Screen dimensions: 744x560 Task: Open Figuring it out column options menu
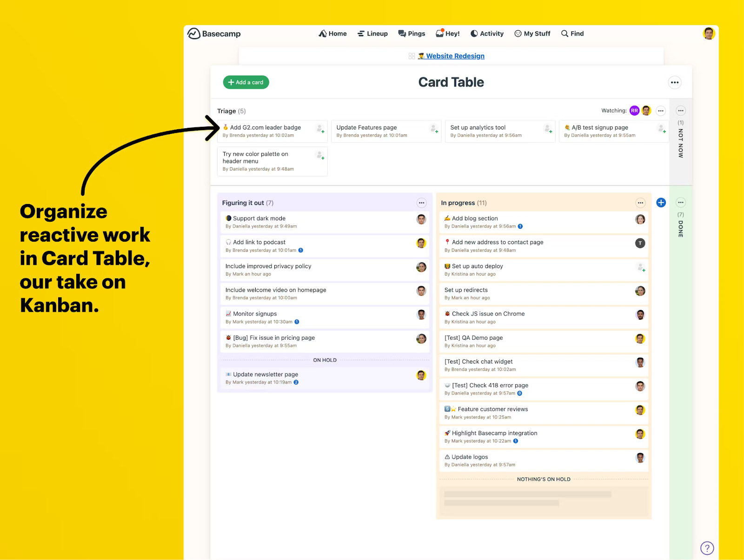tap(421, 203)
